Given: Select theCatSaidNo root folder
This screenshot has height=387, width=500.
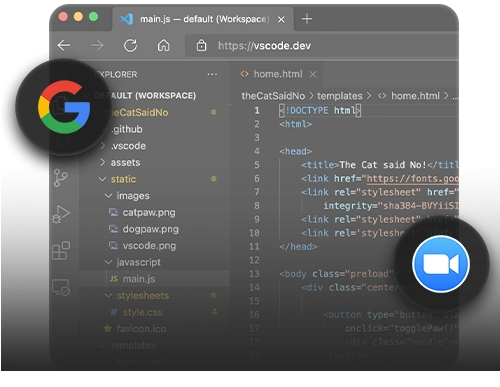Looking at the screenshot, I should [x=136, y=113].
